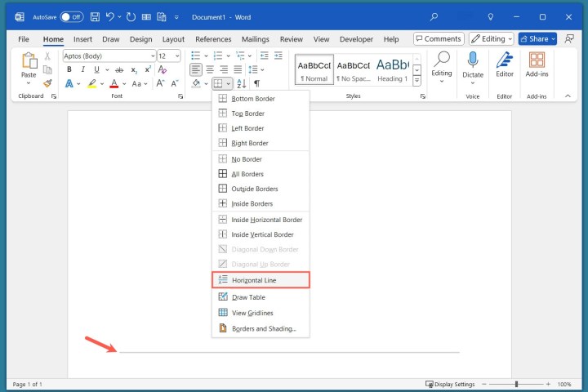The height and width of the screenshot is (392, 588).
Task: Toggle the AutoSave switch
Action: coord(71,16)
